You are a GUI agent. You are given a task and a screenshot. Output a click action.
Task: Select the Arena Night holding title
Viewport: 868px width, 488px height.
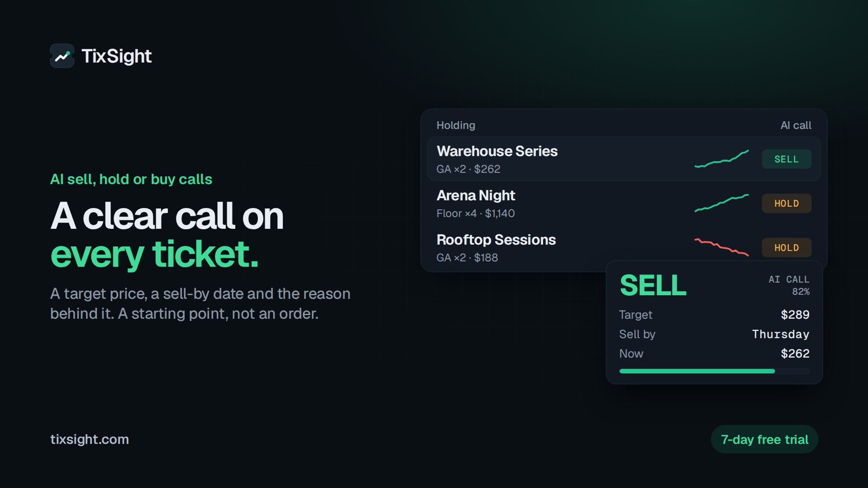pyautogui.click(x=476, y=196)
